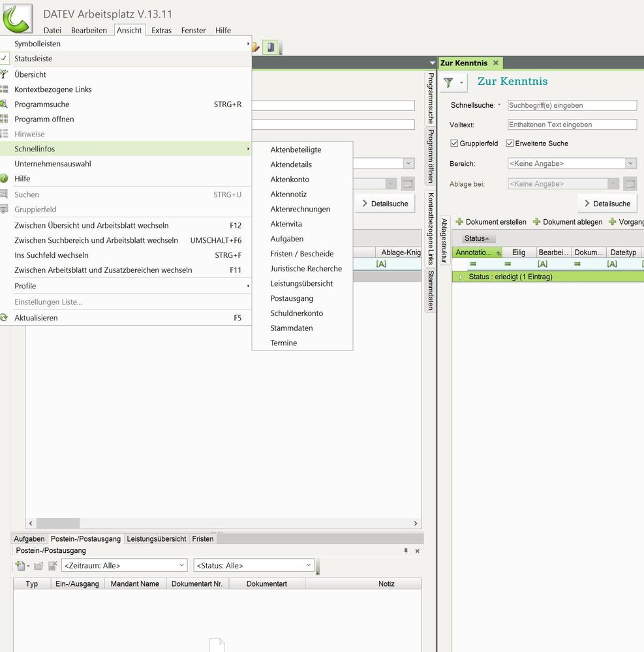Open the dropdown arrow next to new document icon
This screenshot has height=652, width=644.
coord(28,566)
